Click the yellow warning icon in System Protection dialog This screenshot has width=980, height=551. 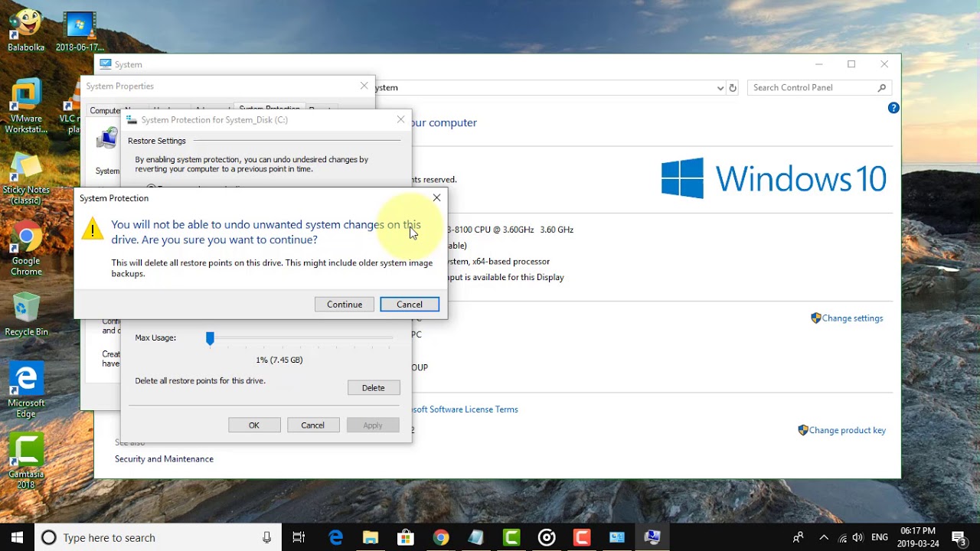coord(92,228)
